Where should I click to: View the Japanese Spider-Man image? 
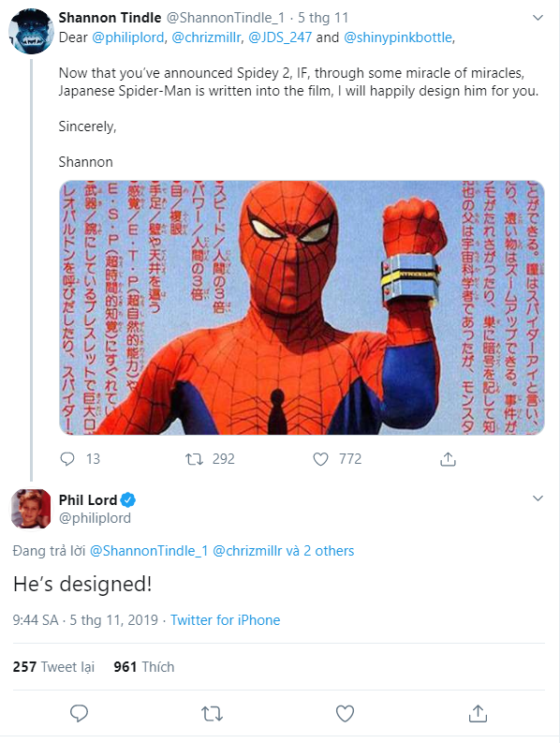[302, 307]
